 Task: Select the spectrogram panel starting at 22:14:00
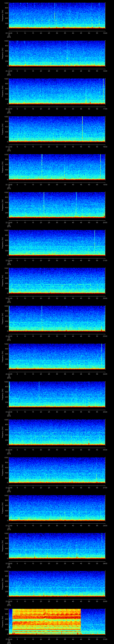(57, 16)
